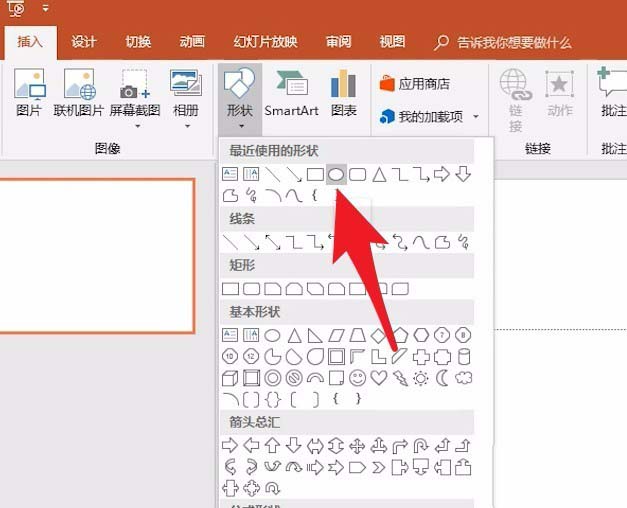
Task: Open the Review (审阅) tab
Action: [x=338, y=42]
